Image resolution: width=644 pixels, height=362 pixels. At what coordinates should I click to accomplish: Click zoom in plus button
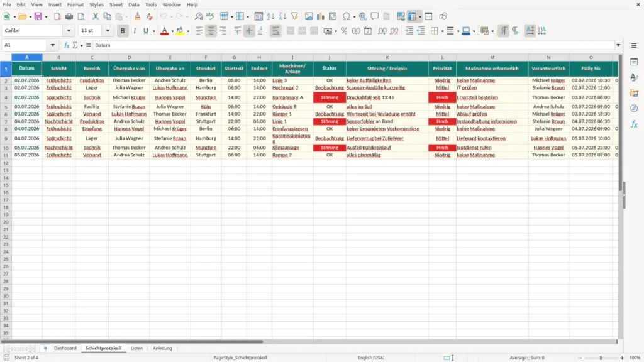click(x=622, y=358)
